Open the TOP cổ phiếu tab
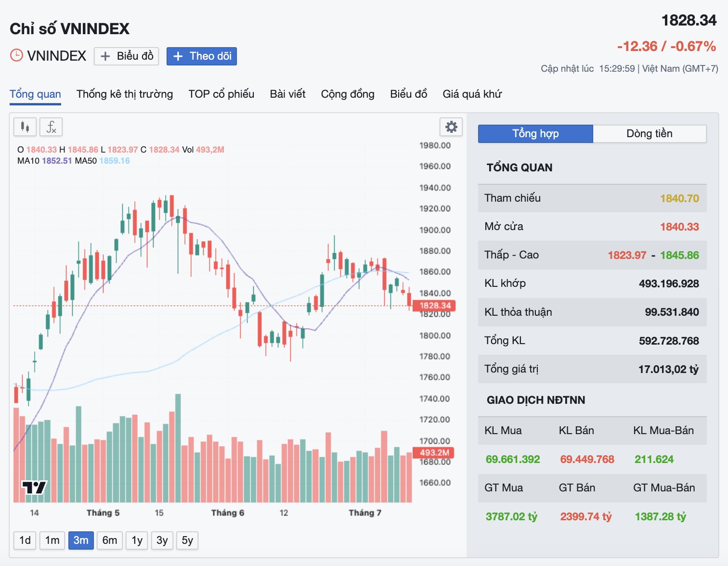 [221, 94]
